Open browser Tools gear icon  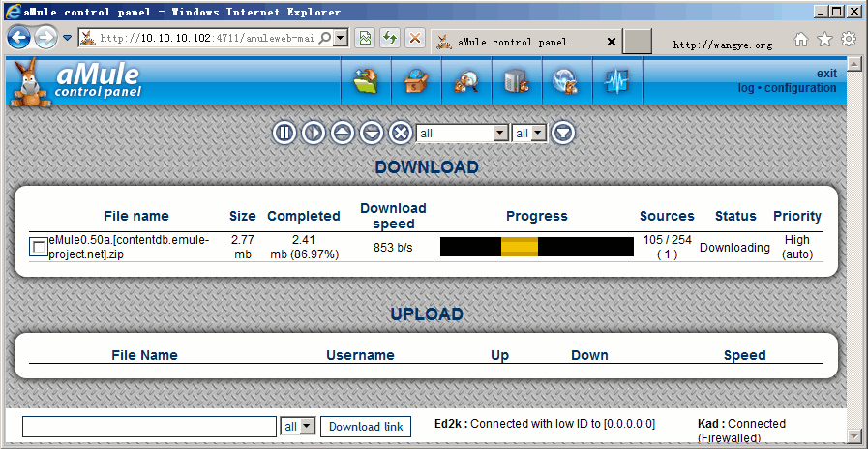pos(849,39)
